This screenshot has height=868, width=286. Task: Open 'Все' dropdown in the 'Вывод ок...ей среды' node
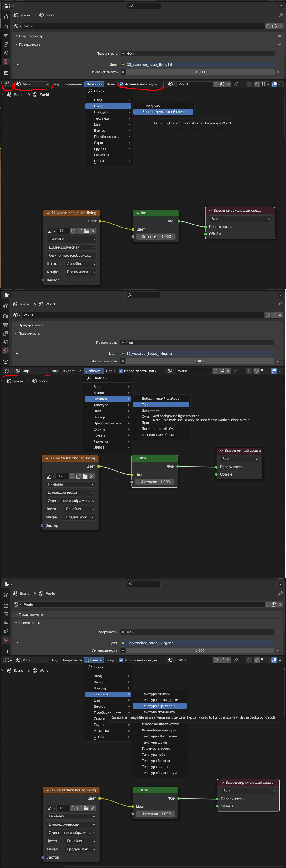point(239,458)
